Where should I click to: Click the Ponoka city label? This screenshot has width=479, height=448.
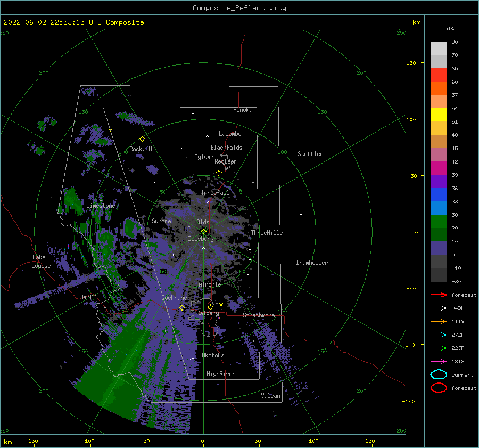coord(243,110)
